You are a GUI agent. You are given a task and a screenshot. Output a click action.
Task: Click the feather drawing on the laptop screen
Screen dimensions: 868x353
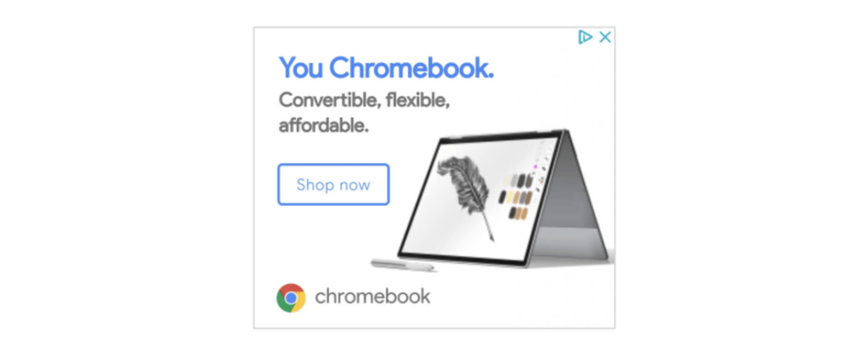(467, 196)
